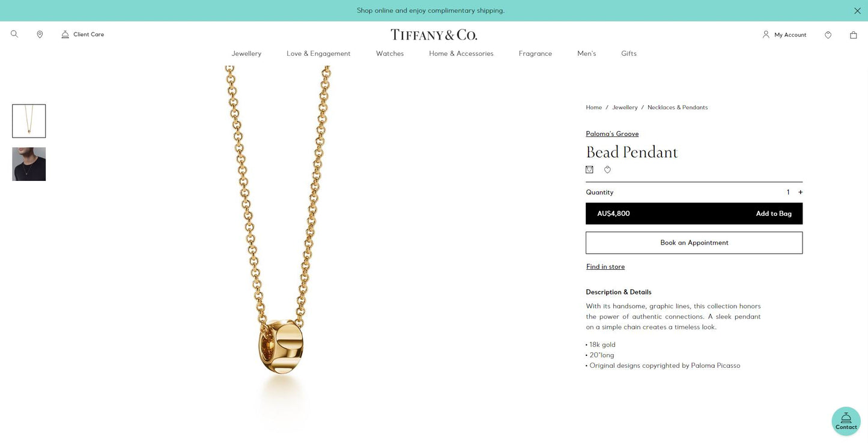Screen dimensions: 868x443
Task: Open the shopping bag icon
Action: click(x=853, y=35)
